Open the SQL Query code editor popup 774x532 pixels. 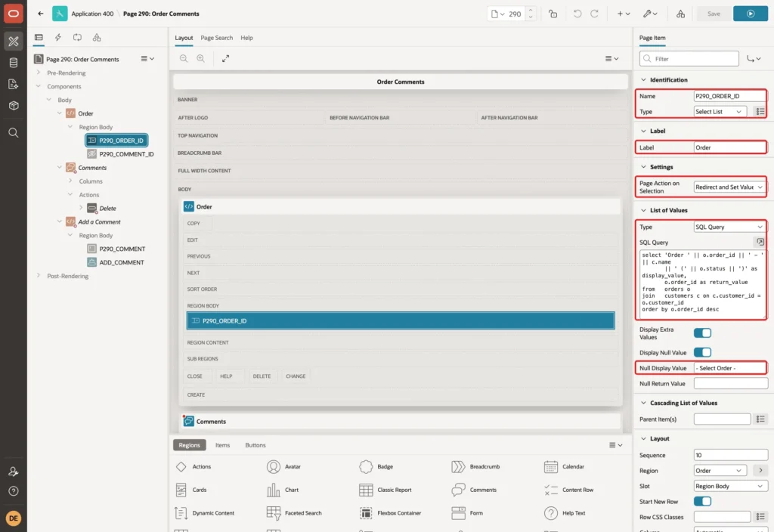(x=760, y=242)
